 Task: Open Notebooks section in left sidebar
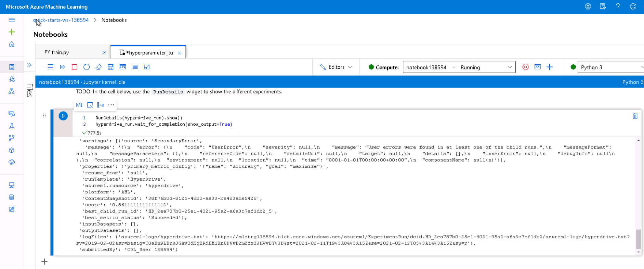click(12, 67)
